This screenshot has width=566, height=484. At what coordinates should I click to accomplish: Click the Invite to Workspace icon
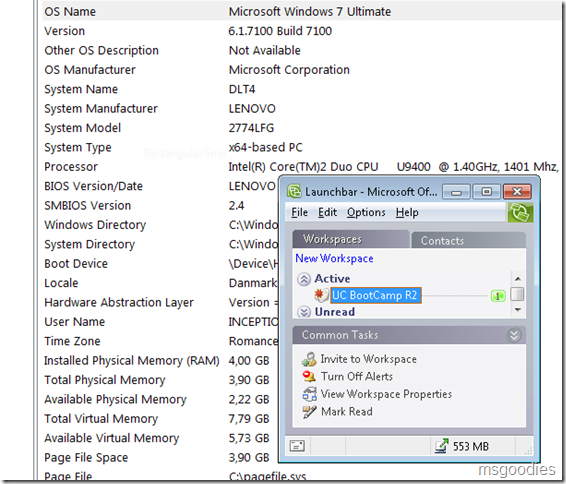[309, 359]
